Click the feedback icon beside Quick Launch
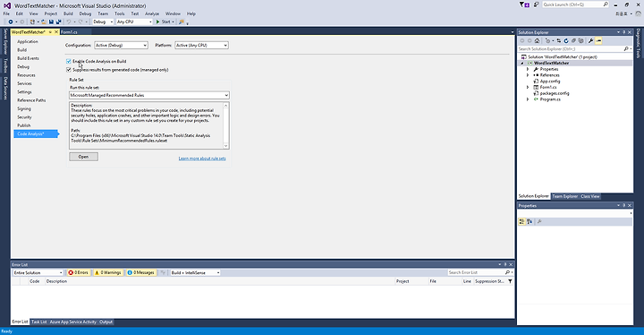Screen dimensions: 644x335 pos(536,4)
